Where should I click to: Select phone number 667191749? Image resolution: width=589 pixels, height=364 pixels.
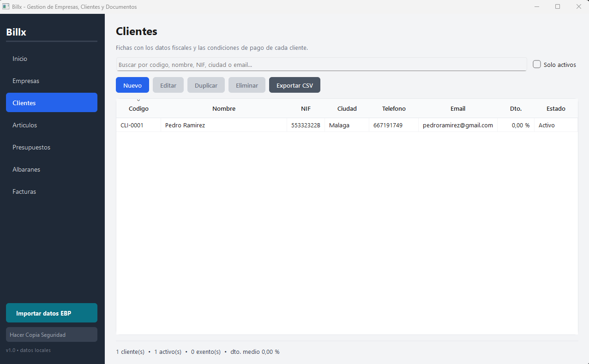(x=394, y=125)
